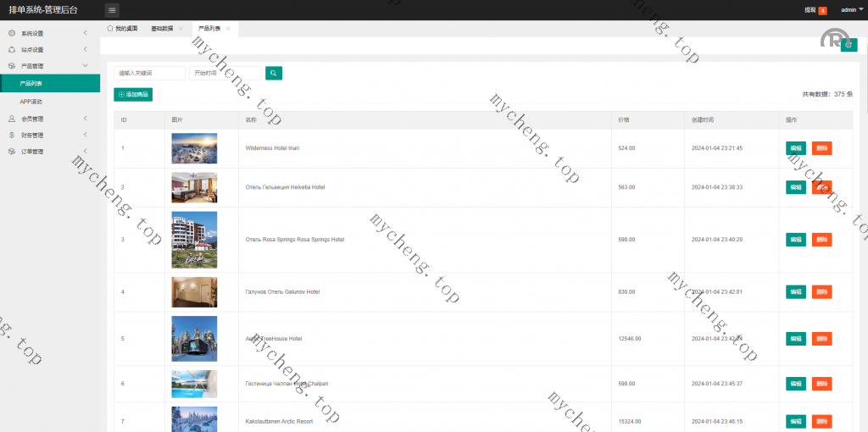
Task: Click the 系统设置 gear icon in sidebar
Action: [x=12, y=33]
